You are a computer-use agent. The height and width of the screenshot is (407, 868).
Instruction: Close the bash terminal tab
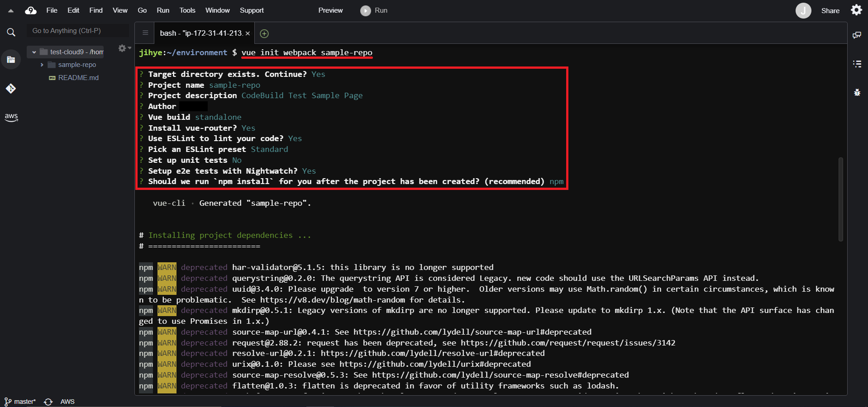pyautogui.click(x=248, y=33)
